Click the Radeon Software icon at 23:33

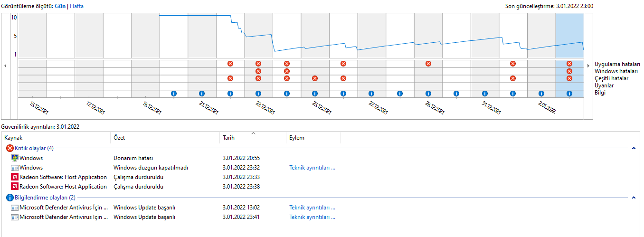click(14, 177)
